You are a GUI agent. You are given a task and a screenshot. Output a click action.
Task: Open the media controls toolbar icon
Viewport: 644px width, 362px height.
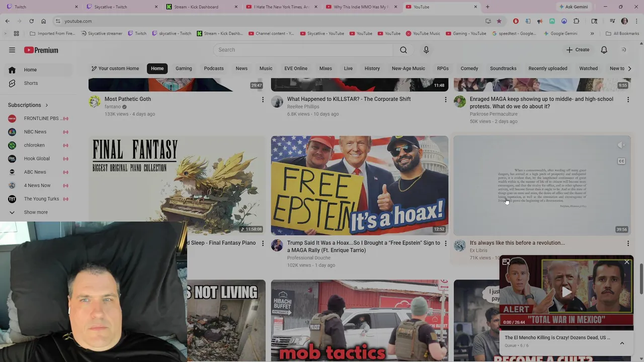(x=612, y=21)
